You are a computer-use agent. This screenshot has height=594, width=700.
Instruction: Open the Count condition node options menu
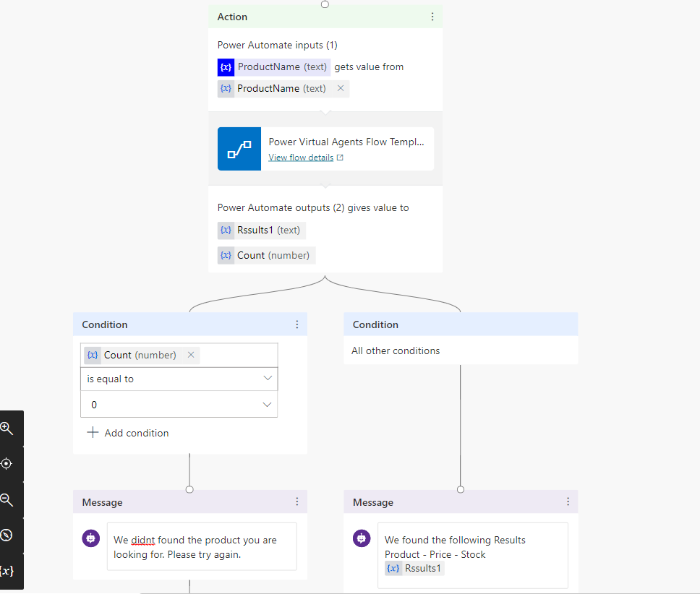coord(296,324)
